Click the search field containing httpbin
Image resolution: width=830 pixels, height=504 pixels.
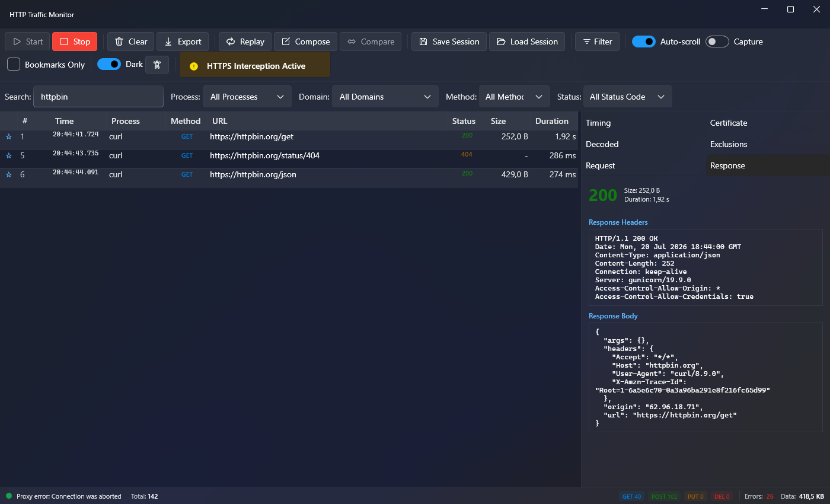98,97
